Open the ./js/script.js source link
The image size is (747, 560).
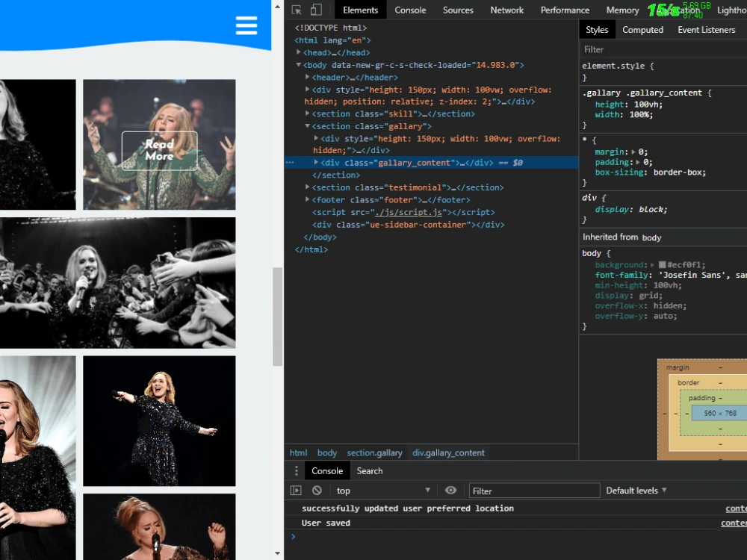point(409,212)
